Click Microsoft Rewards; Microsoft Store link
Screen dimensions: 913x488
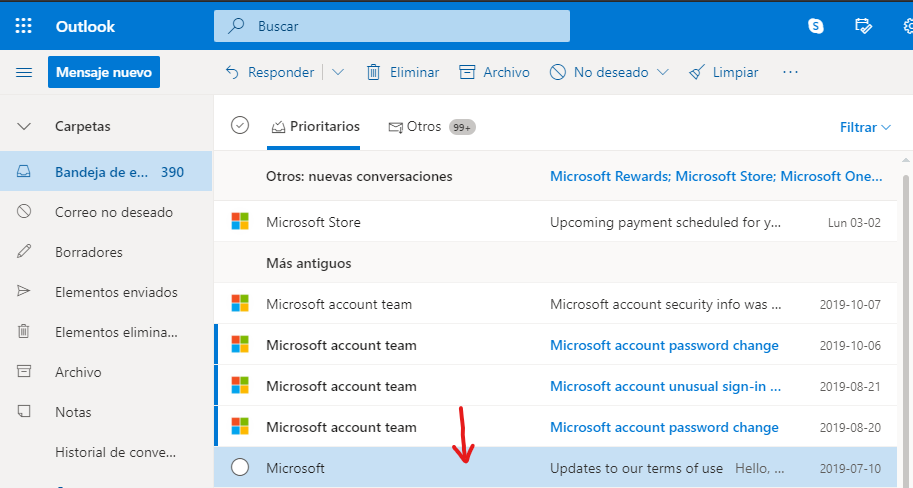click(716, 176)
